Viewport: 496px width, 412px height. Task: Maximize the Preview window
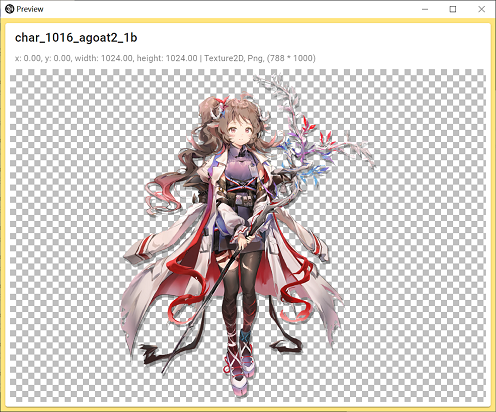[x=453, y=9]
